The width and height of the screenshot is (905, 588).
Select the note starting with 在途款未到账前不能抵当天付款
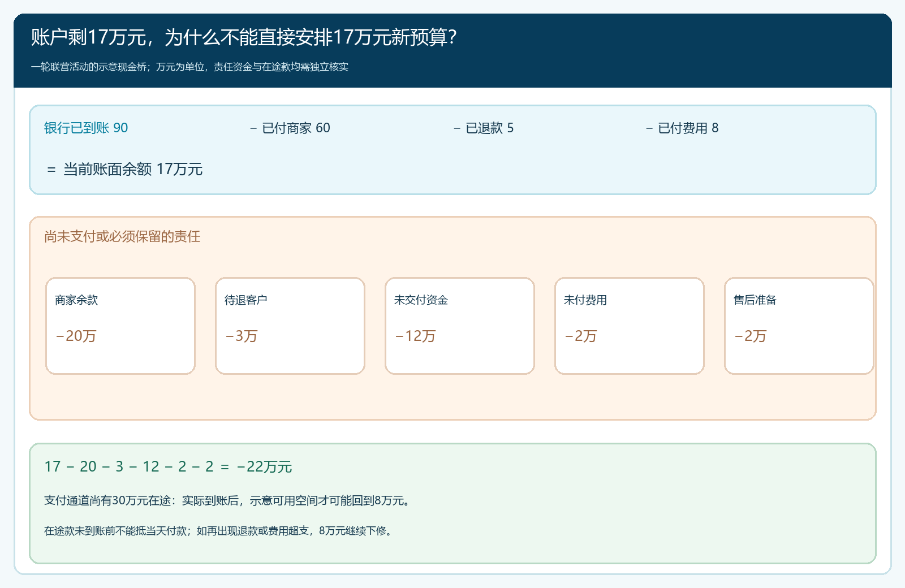pyautogui.click(x=219, y=530)
